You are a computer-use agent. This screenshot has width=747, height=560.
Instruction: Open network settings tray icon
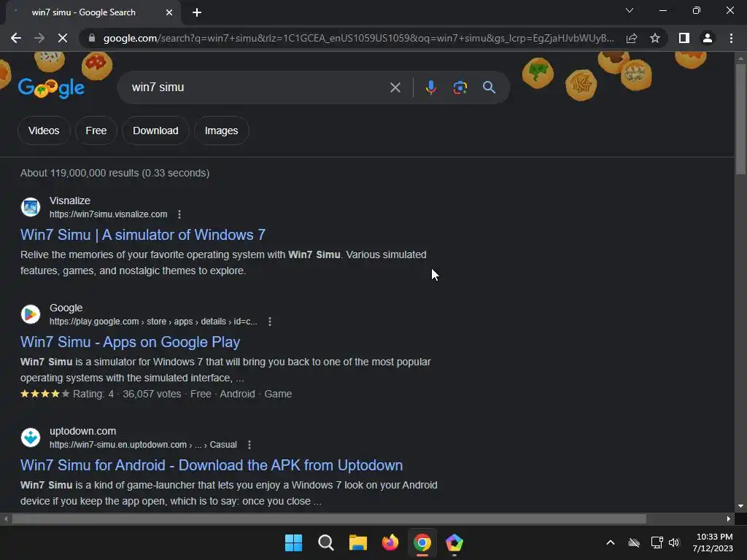click(x=657, y=542)
